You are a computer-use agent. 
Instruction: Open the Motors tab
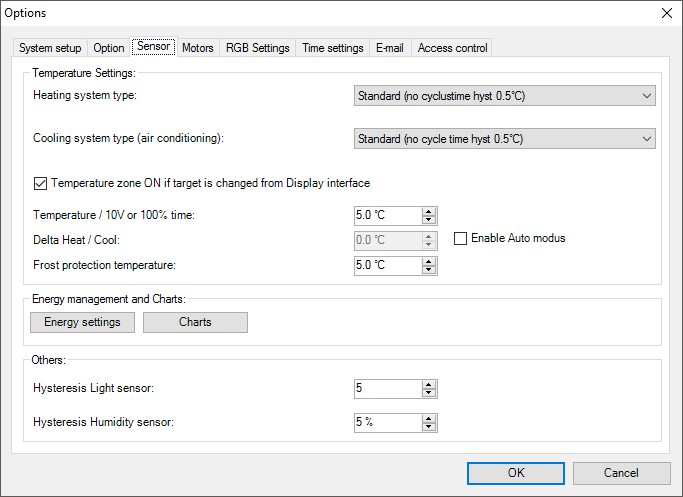197,48
